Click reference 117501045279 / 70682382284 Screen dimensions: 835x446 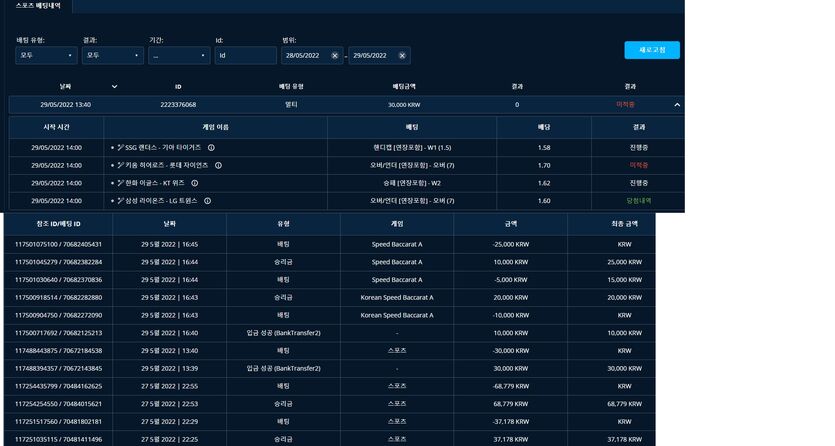point(58,262)
